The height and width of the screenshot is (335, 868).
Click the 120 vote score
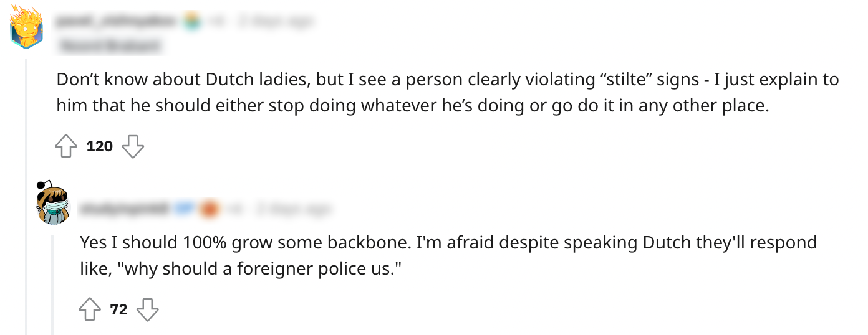[x=99, y=147]
